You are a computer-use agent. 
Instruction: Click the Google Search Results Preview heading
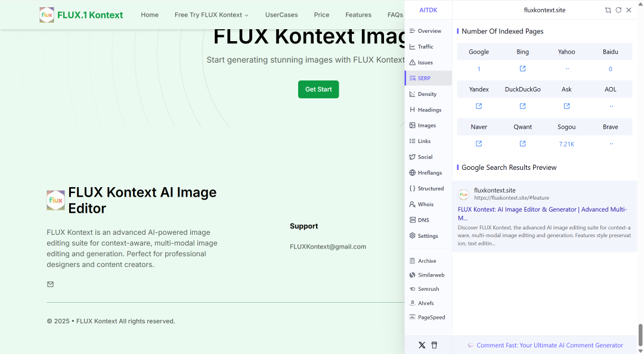(x=509, y=167)
